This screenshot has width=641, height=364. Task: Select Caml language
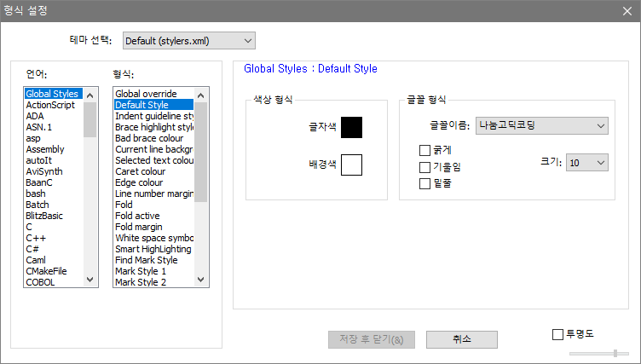click(54, 260)
